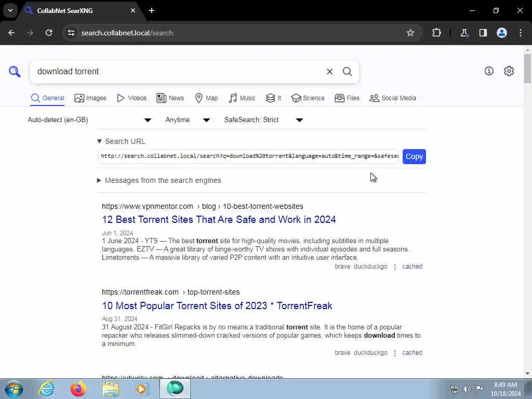
Task: Open cached version of vpnmentor result
Action: coord(412,267)
